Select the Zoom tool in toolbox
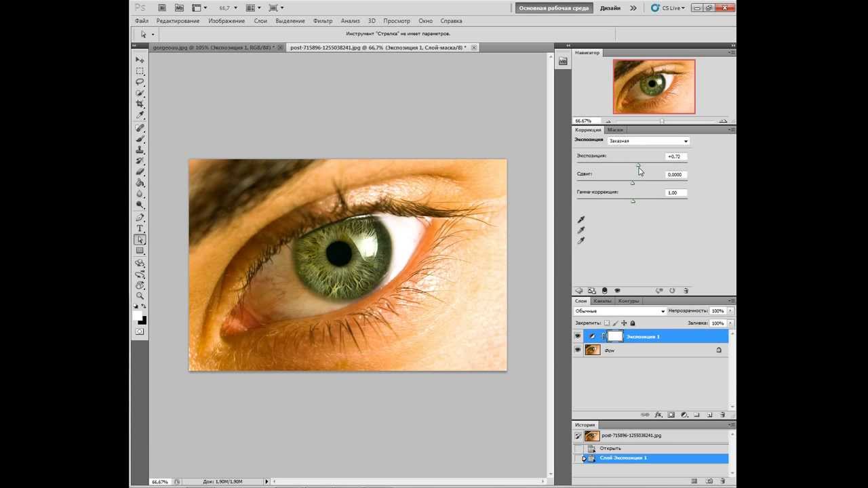This screenshot has height=488, width=868. [x=140, y=296]
